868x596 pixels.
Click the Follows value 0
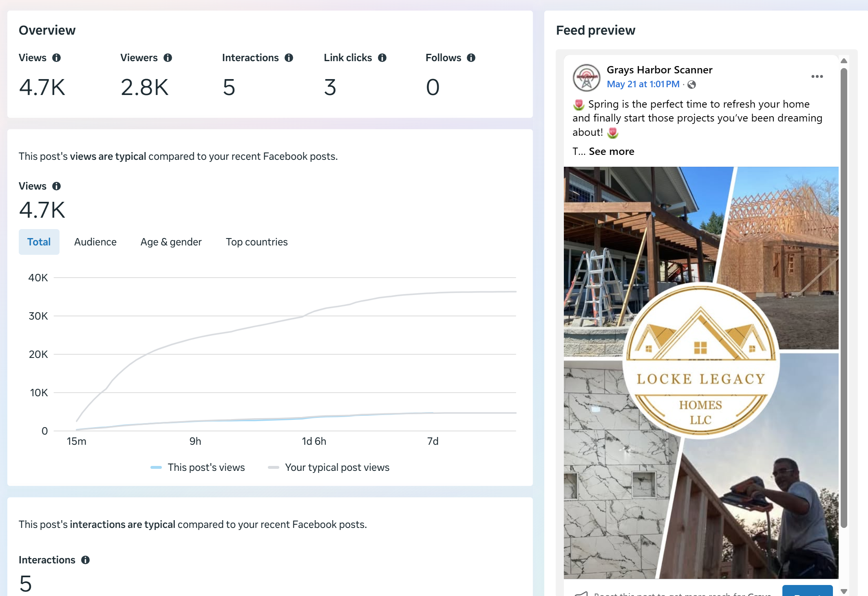point(433,87)
